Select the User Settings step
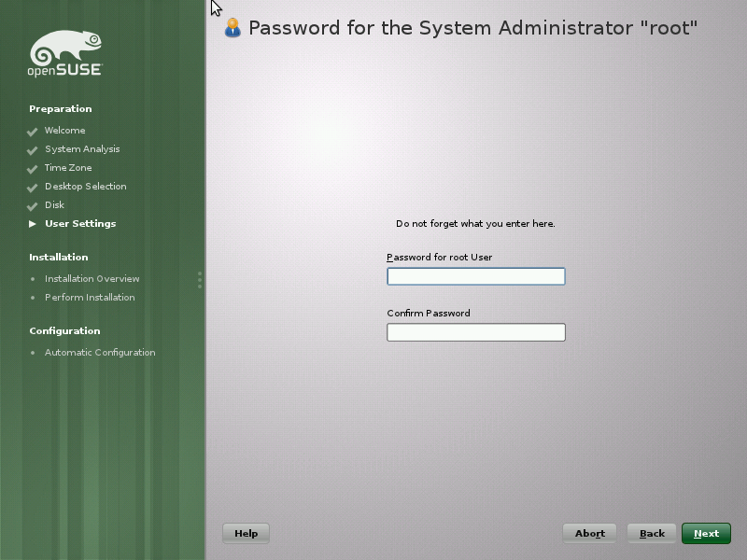The image size is (747, 560). (80, 223)
